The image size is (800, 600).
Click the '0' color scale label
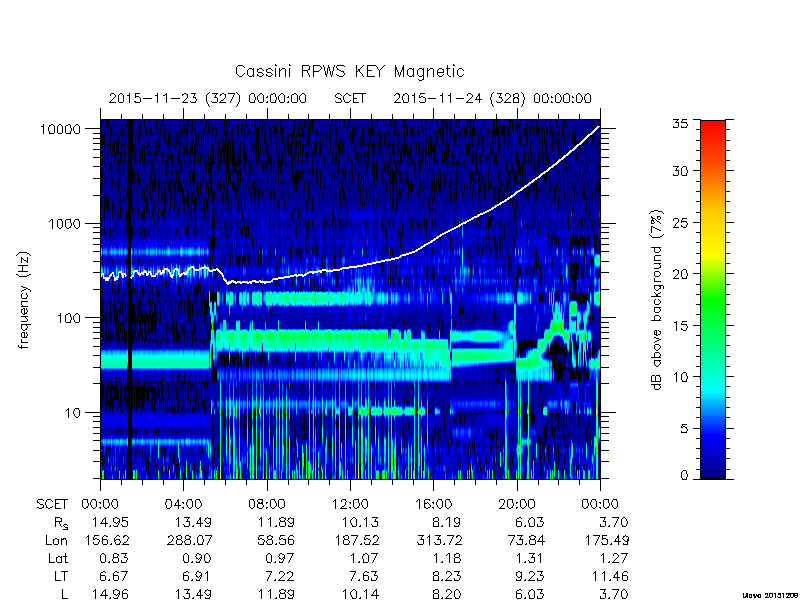(684, 476)
